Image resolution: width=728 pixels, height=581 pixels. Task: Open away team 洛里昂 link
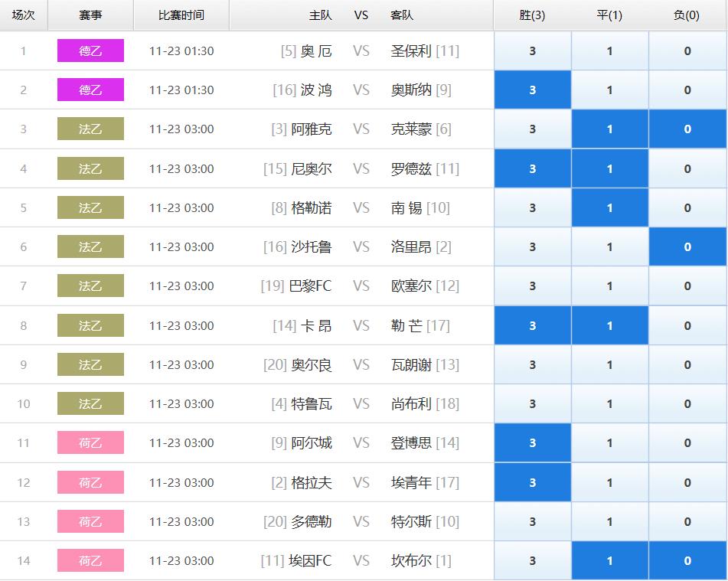[411, 246]
